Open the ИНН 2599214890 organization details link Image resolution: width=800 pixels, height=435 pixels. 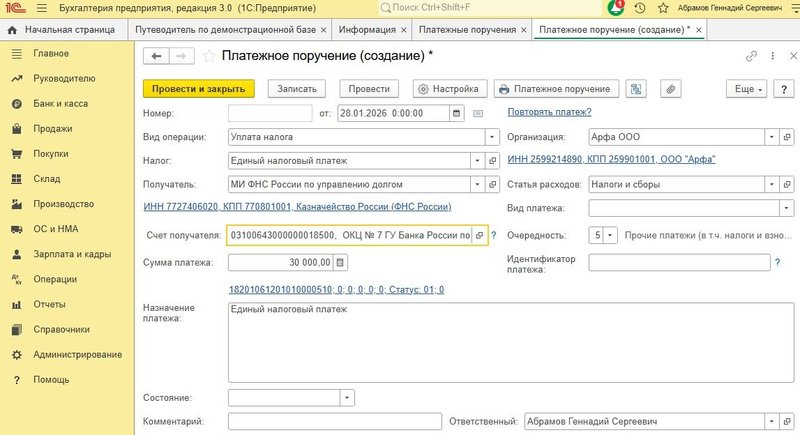tap(611, 159)
